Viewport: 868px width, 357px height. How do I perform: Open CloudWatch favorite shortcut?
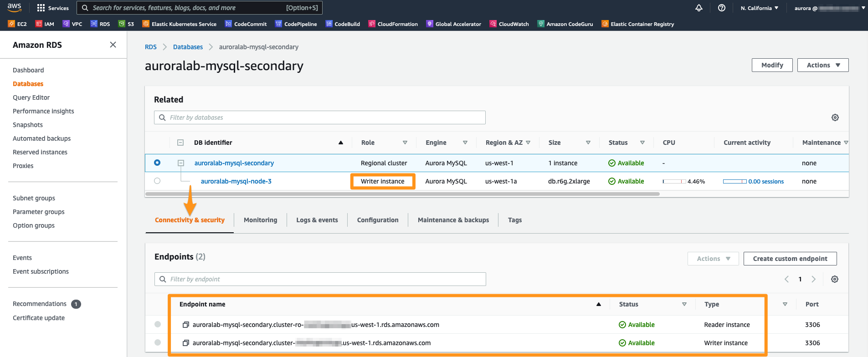click(x=509, y=24)
